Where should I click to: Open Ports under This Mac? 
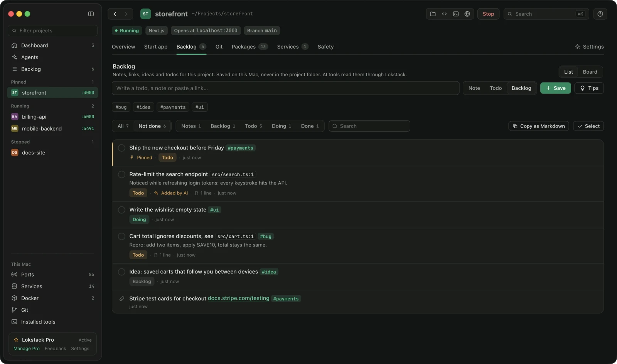point(52,275)
